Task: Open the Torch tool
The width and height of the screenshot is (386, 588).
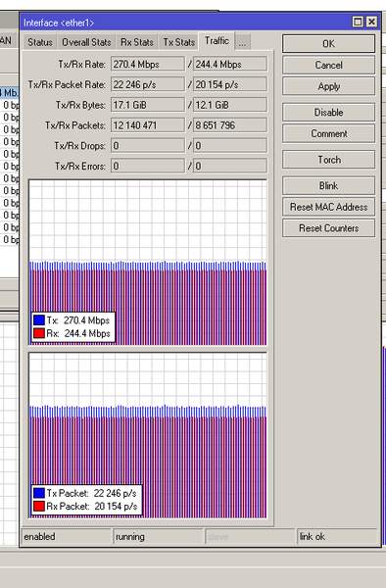Action: pos(328,160)
